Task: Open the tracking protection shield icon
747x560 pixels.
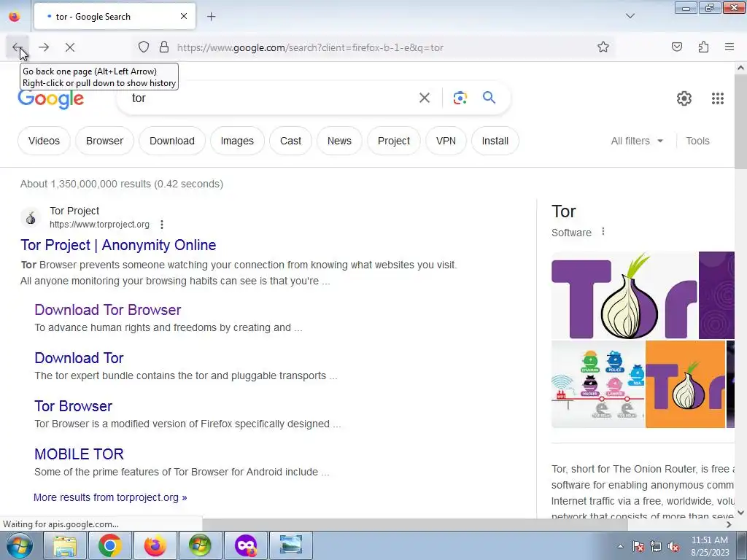Action: pyautogui.click(x=144, y=47)
